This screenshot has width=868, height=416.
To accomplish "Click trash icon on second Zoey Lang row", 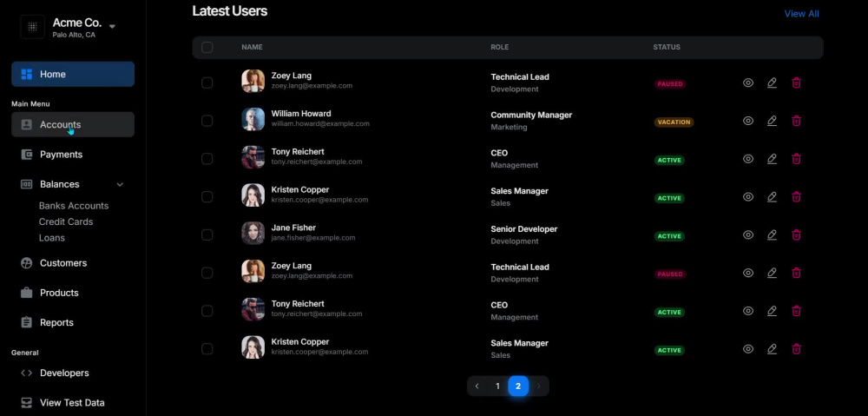I will [796, 273].
